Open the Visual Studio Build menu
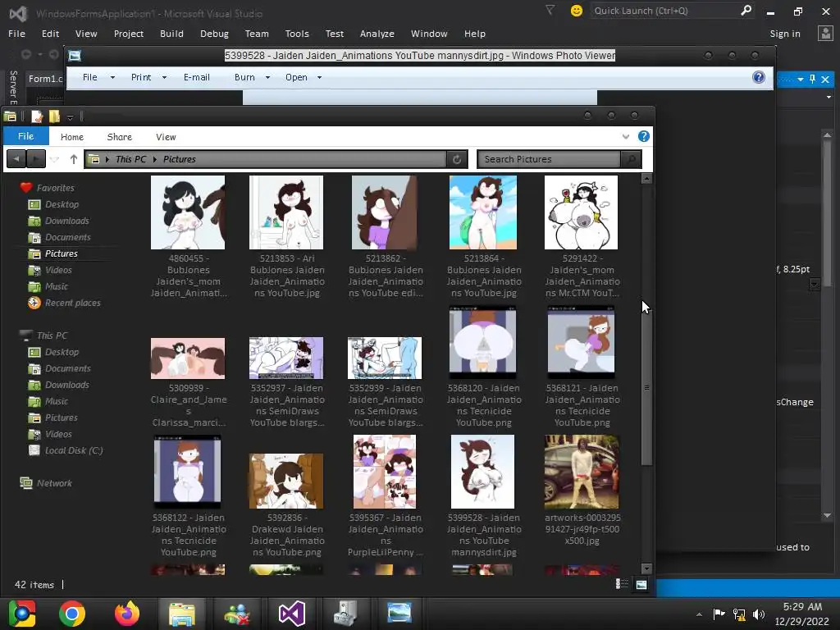This screenshot has width=840, height=630. [171, 34]
